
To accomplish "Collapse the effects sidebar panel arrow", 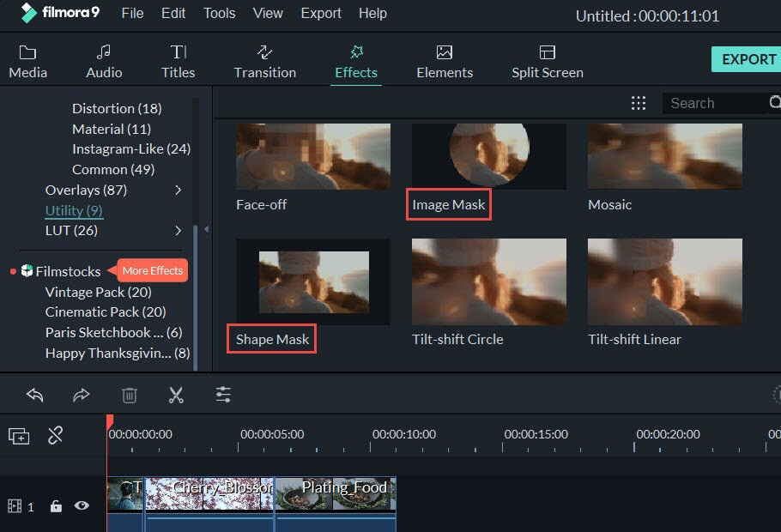I will click(206, 229).
